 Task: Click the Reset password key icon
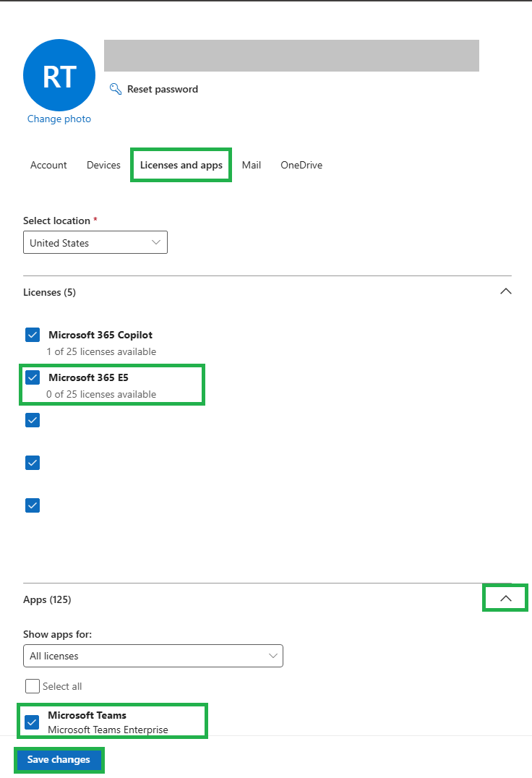116,89
